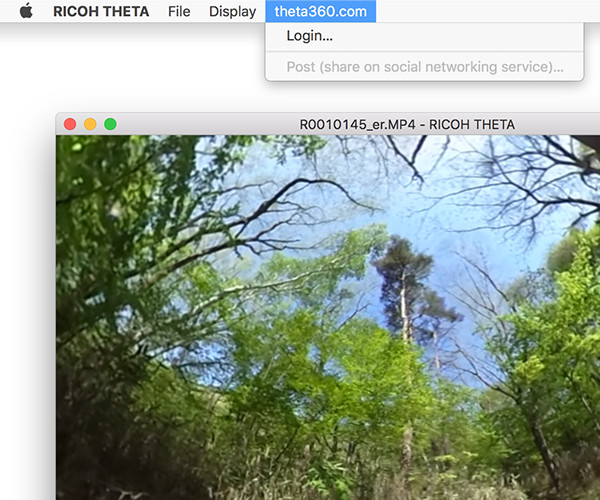The image size is (600, 500).
Task: Click empty menu bar area right of theta360.com
Action: click(x=480, y=12)
